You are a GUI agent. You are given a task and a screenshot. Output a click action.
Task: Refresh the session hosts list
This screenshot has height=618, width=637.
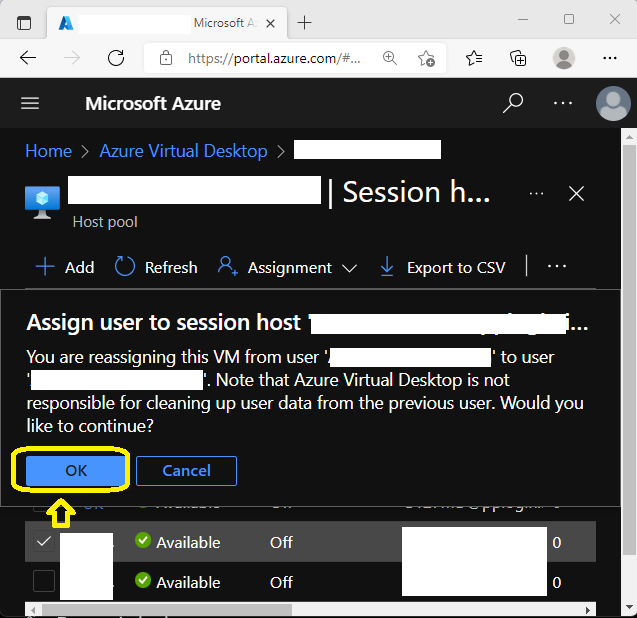click(156, 267)
